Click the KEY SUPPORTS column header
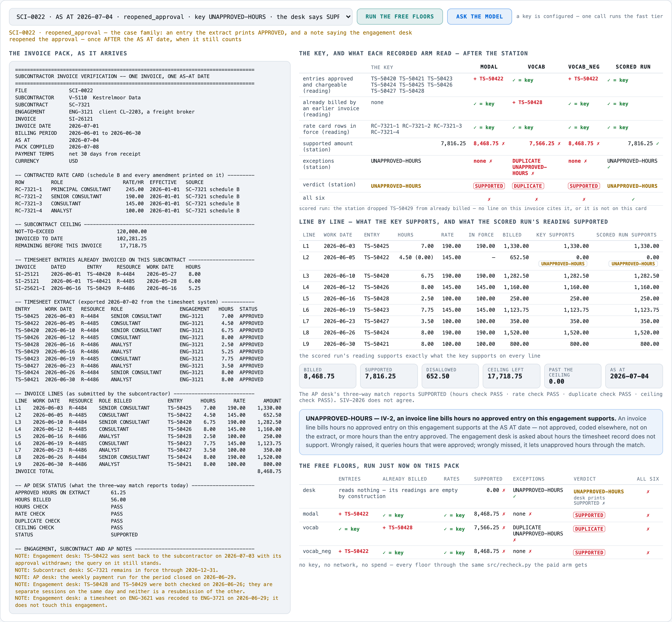672x622 pixels. pyautogui.click(x=555, y=235)
